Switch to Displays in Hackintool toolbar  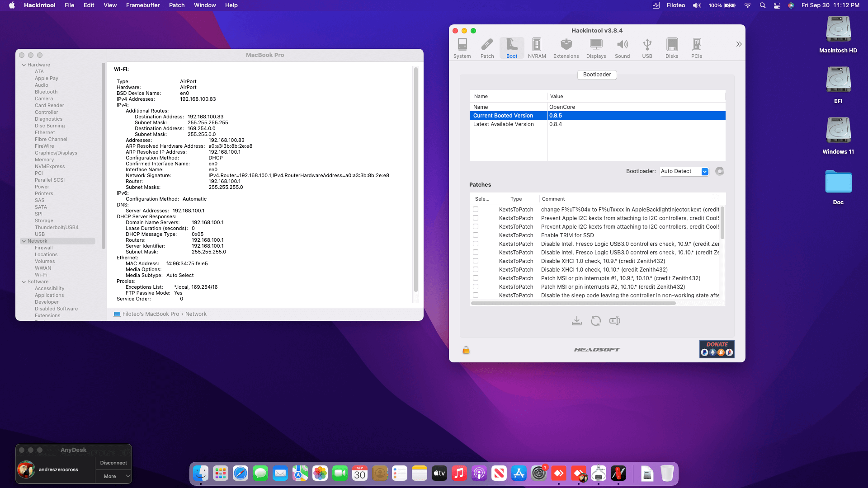coord(596,48)
